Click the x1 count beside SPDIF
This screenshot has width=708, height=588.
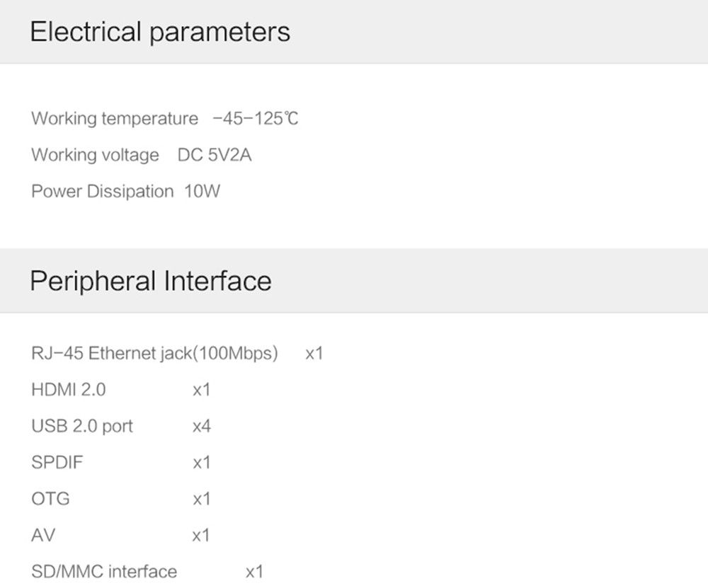pos(201,463)
